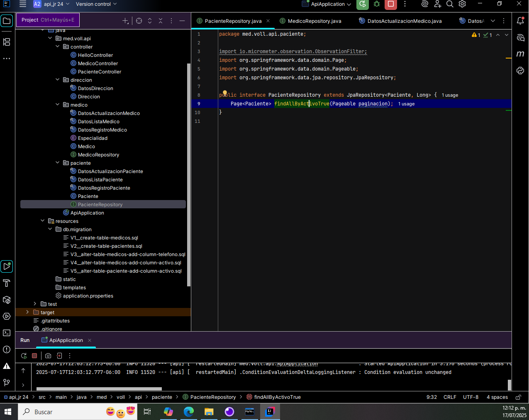Viewport: 529px width, 420px height.
Task: Click the 4 spaces indent setting
Action: pyautogui.click(x=497, y=397)
